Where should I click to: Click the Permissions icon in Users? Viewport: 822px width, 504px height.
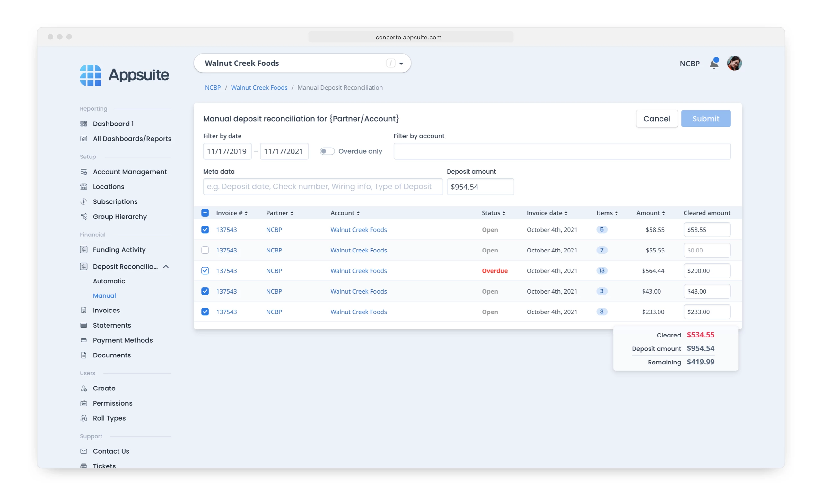84,403
